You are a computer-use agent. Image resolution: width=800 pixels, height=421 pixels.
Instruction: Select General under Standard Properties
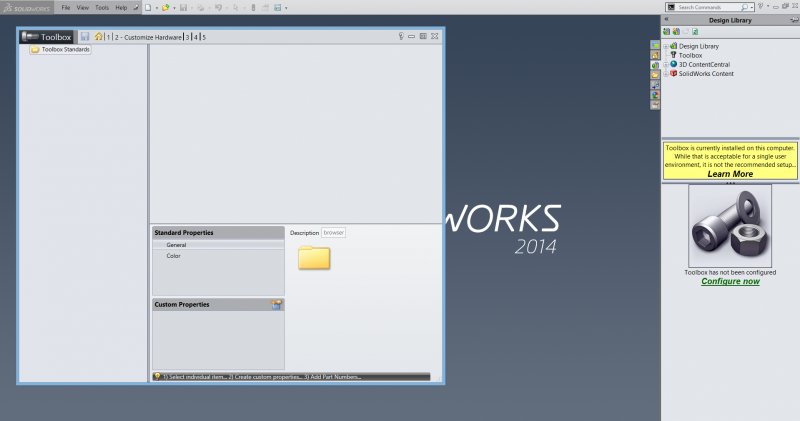coord(176,245)
